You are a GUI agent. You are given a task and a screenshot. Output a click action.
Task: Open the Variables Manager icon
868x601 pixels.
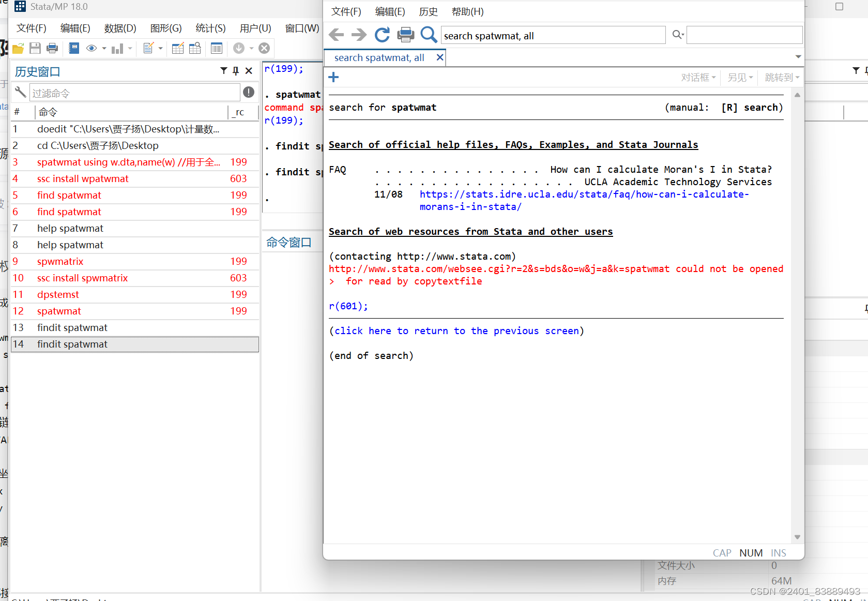pyautogui.click(x=217, y=49)
